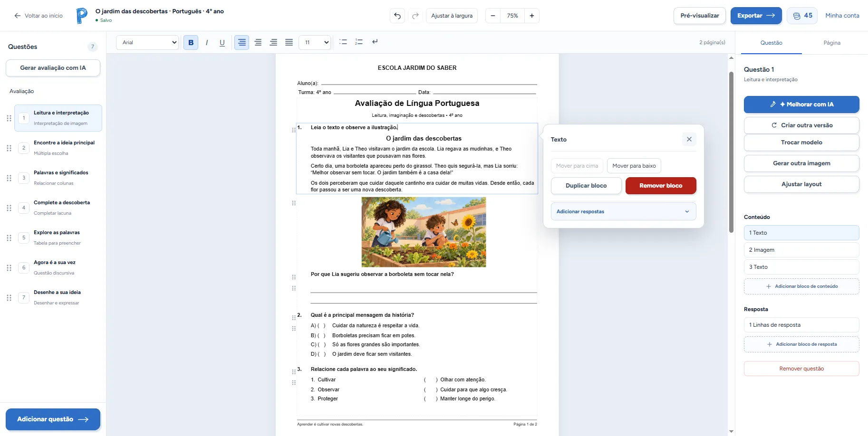Image resolution: width=868 pixels, height=436 pixels.
Task: Toggle bold formatting button
Action: click(x=191, y=42)
